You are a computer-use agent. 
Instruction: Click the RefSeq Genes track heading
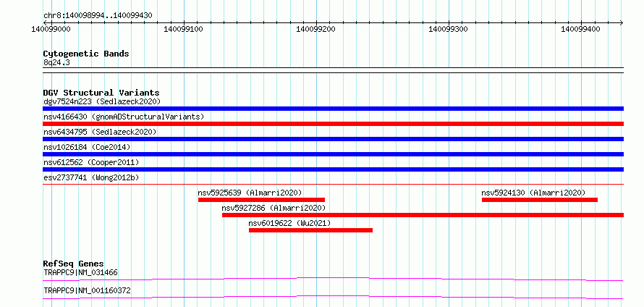74,264
